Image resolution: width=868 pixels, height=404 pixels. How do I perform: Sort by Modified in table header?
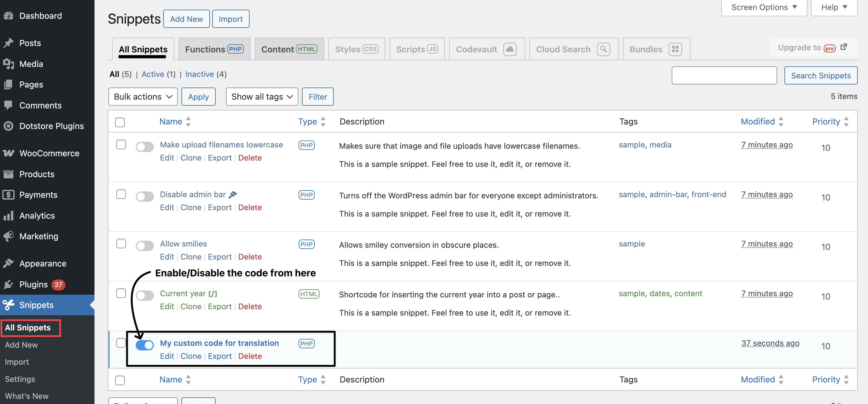pyautogui.click(x=762, y=122)
